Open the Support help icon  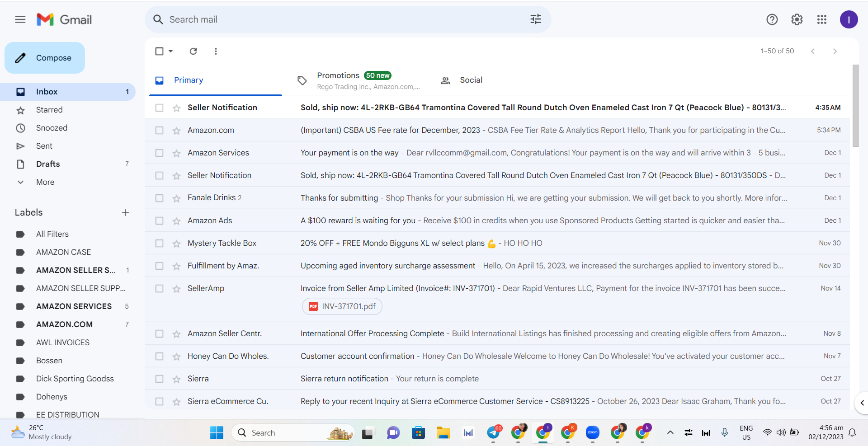click(772, 19)
